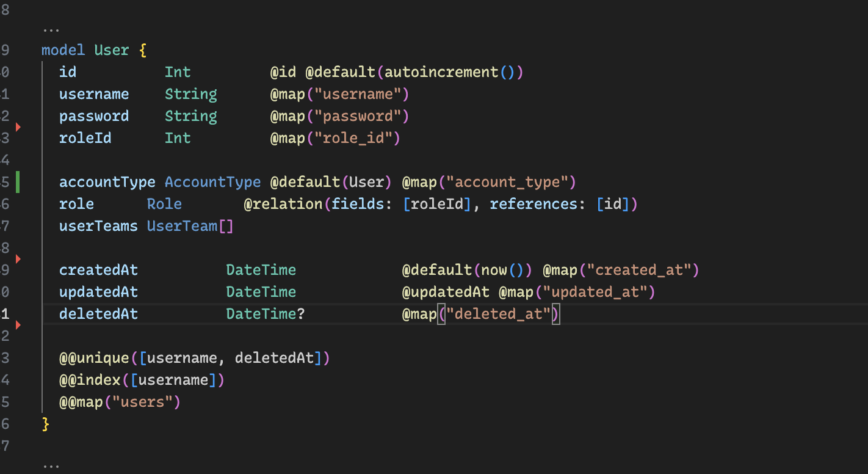Click username inside the @@index brackets
Viewport: 868px width, 474px height.
pos(173,380)
